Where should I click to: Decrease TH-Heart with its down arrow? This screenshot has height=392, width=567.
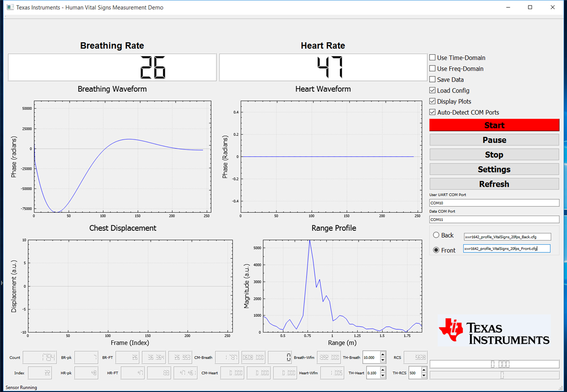point(383,375)
